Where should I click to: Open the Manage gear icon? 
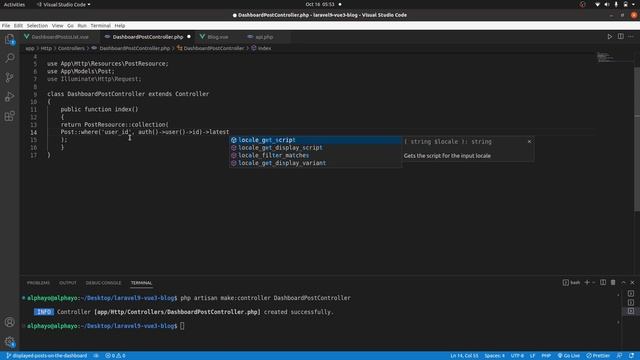[x=9, y=341]
